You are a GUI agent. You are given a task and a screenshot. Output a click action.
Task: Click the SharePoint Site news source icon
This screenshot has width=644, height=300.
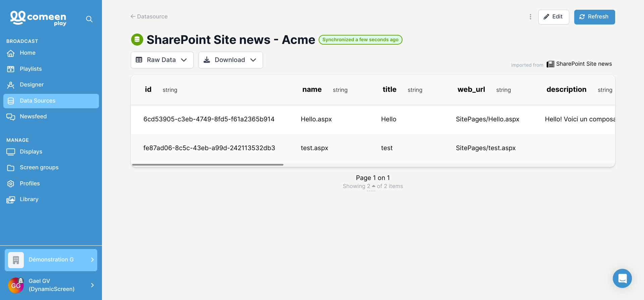pos(550,64)
